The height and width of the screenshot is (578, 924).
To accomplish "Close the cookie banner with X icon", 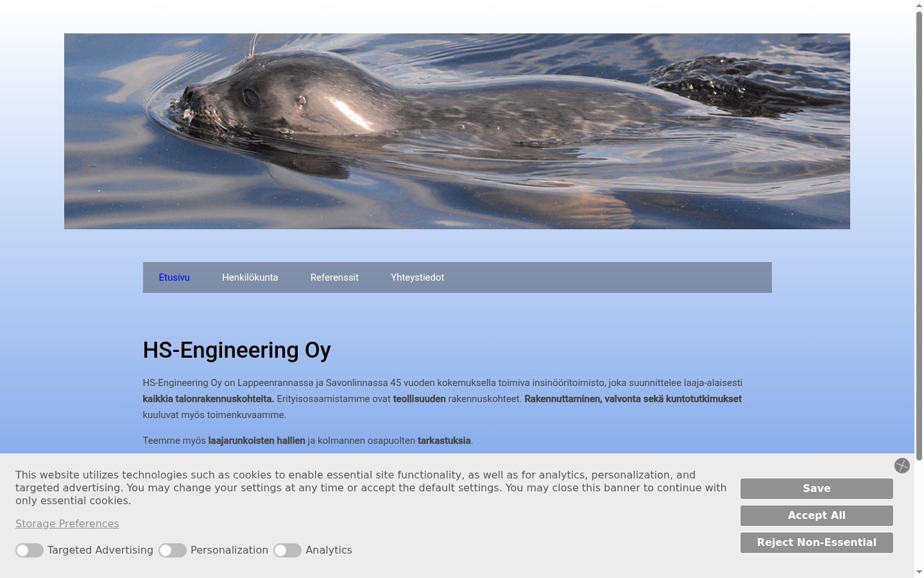I will pos(902,466).
